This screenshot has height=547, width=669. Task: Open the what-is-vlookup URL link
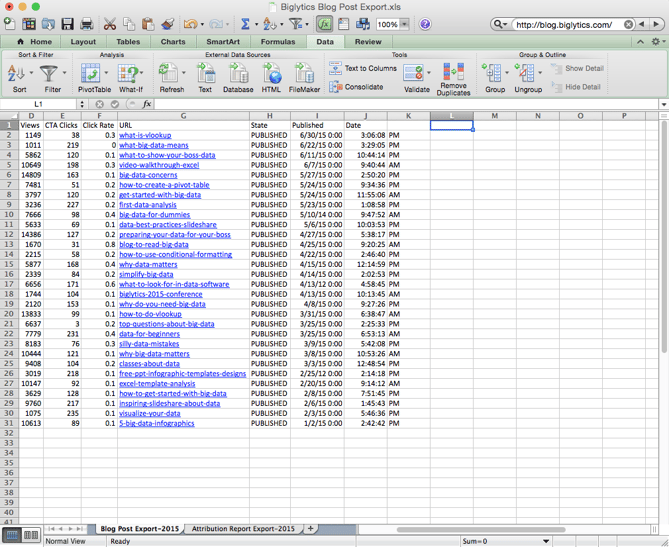point(145,135)
